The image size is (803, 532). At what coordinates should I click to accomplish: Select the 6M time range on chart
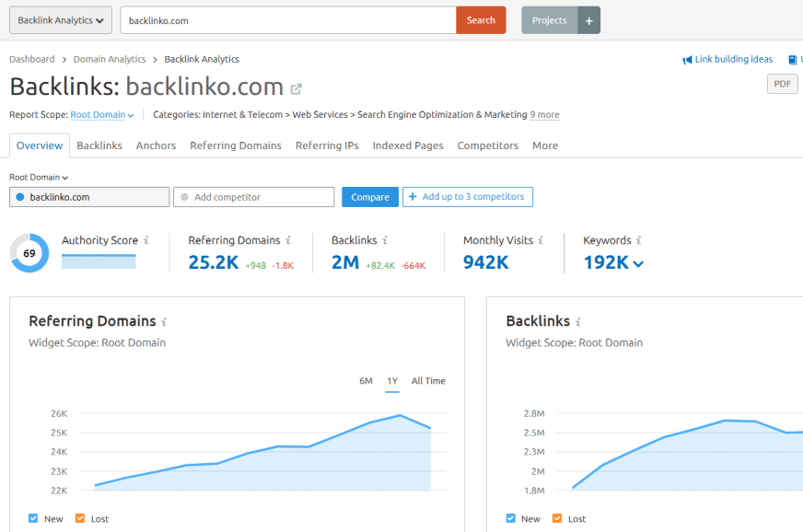pyautogui.click(x=366, y=381)
